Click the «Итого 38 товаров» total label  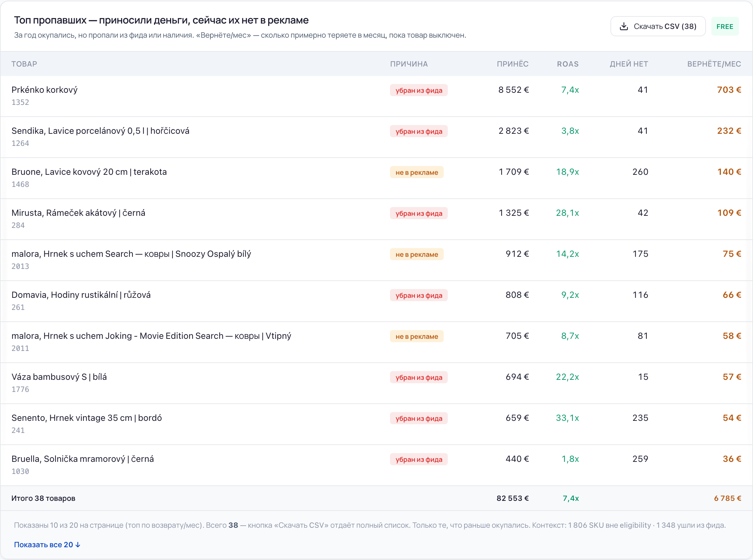[x=43, y=498]
